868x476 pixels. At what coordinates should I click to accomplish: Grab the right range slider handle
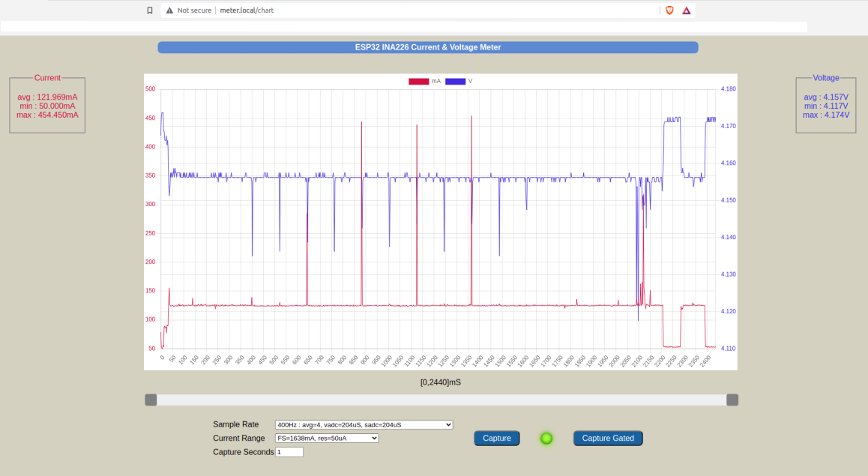tap(732, 400)
